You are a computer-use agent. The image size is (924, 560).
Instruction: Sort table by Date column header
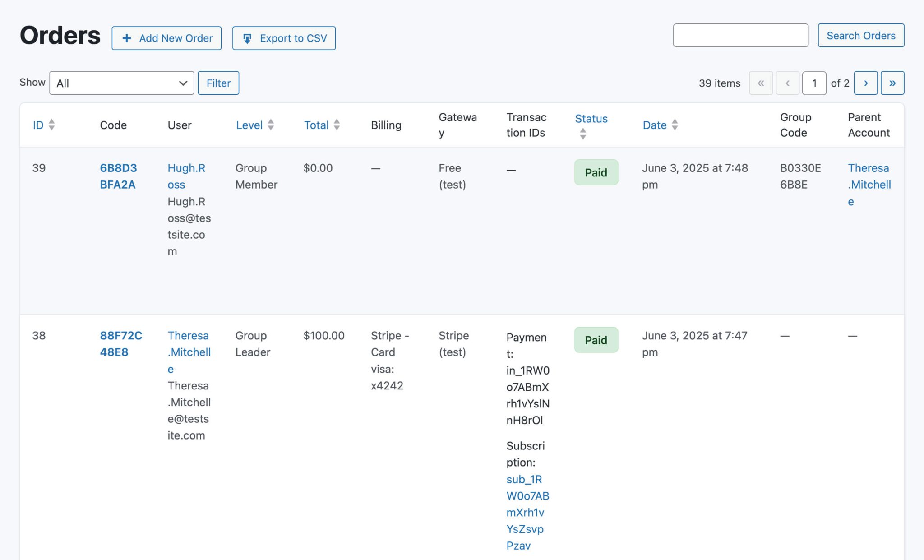click(x=655, y=125)
